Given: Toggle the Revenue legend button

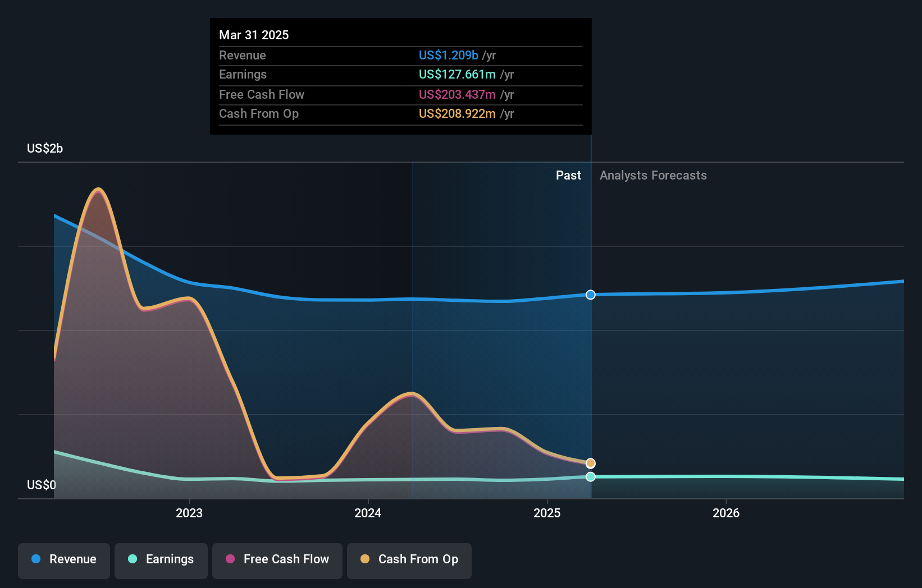Looking at the screenshot, I should point(64,561).
